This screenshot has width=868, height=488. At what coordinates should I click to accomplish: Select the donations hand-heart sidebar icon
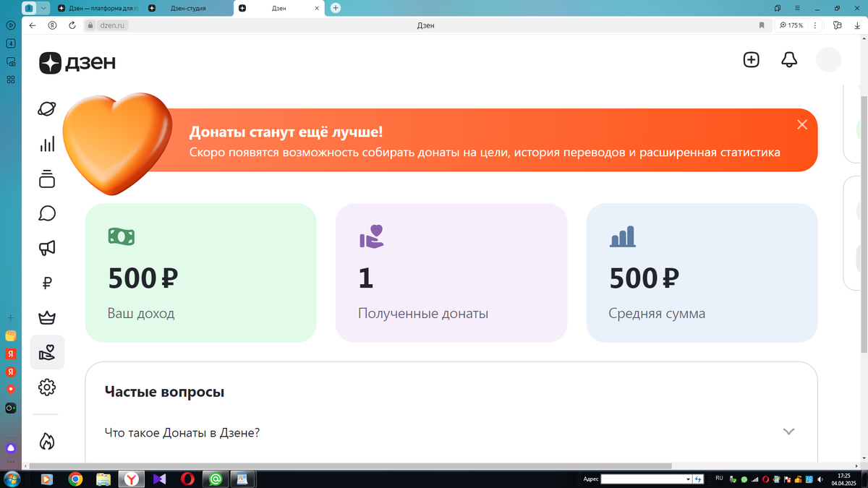[47, 352]
